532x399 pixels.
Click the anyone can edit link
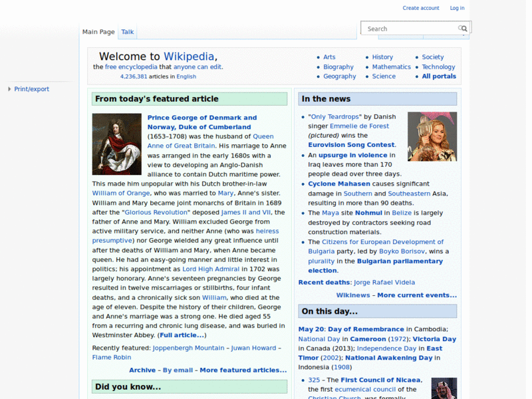(x=198, y=67)
